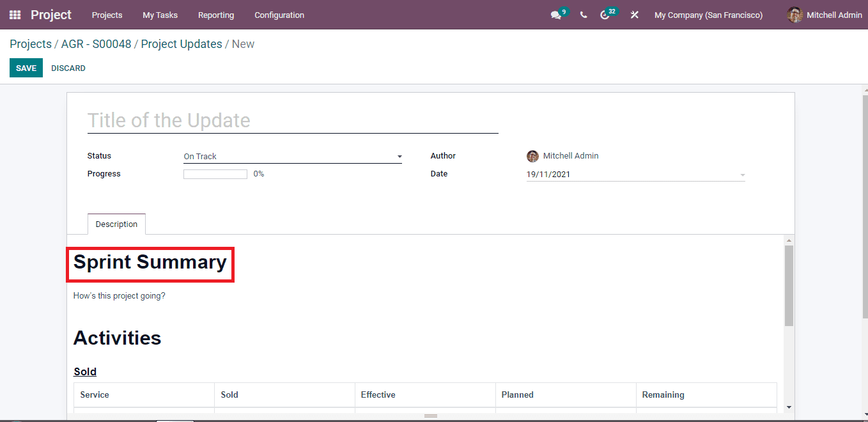Open the Reporting menu

click(215, 15)
